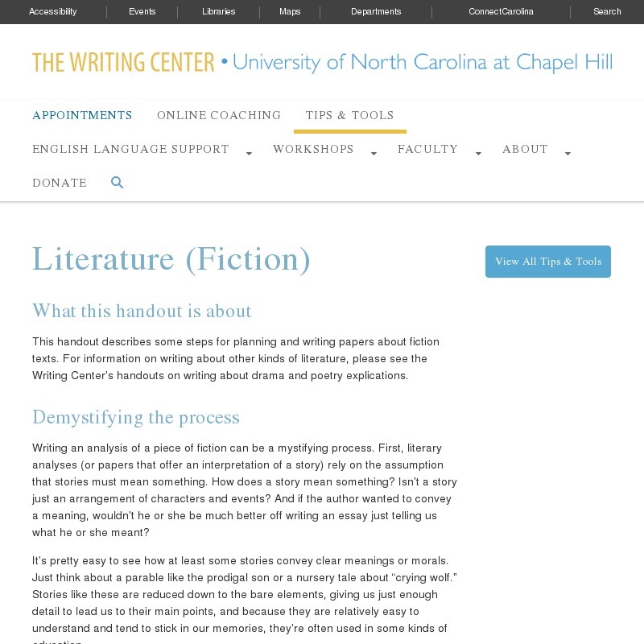Open ConnectCarolina from the utility bar

[500, 11]
